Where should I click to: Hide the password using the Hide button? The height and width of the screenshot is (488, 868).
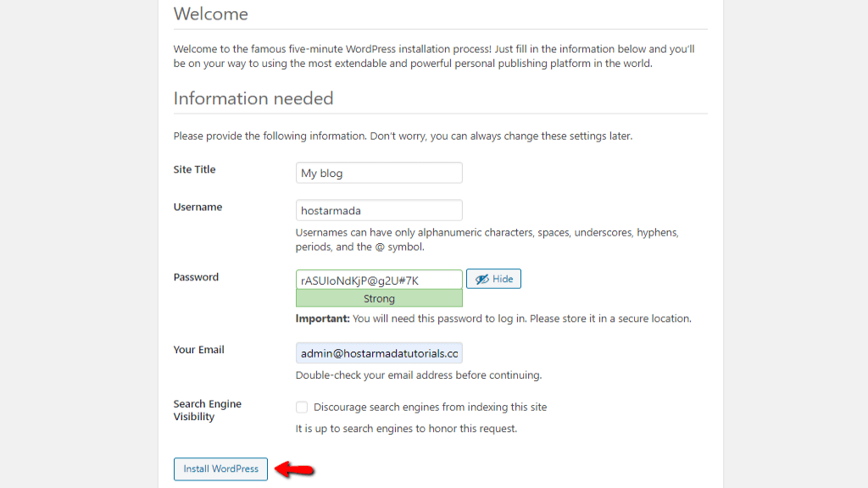point(493,279)
